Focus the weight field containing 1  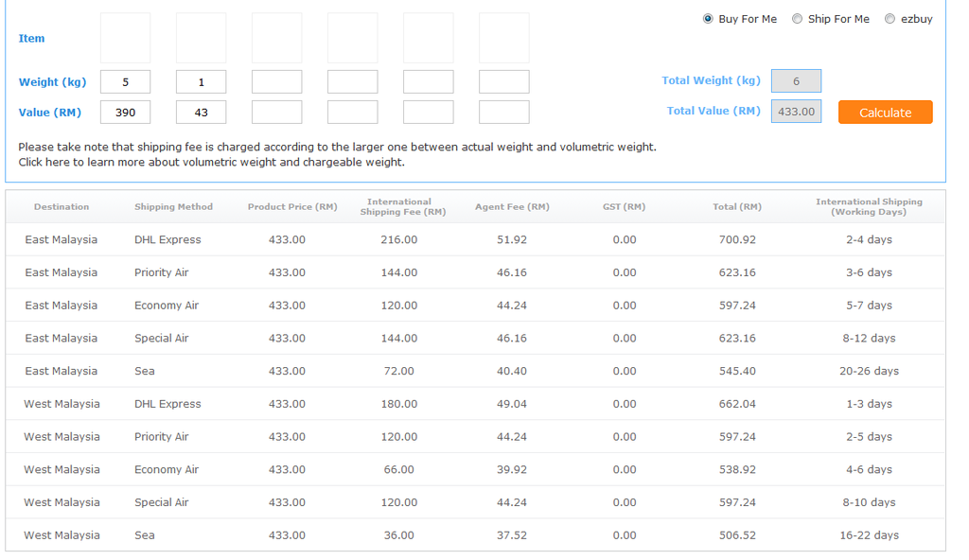click(201, 82)
